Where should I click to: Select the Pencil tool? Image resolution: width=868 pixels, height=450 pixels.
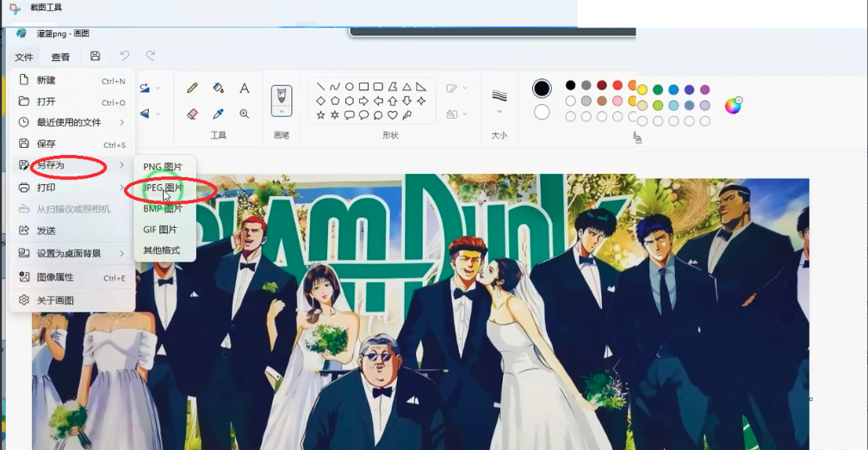192,88
